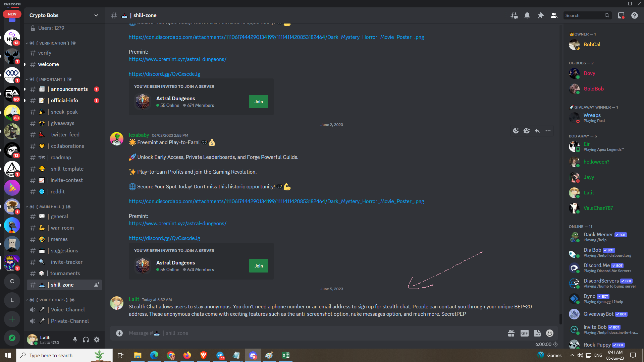
Task: Launch File Explorer from taskbar
Action: point(138,355)
